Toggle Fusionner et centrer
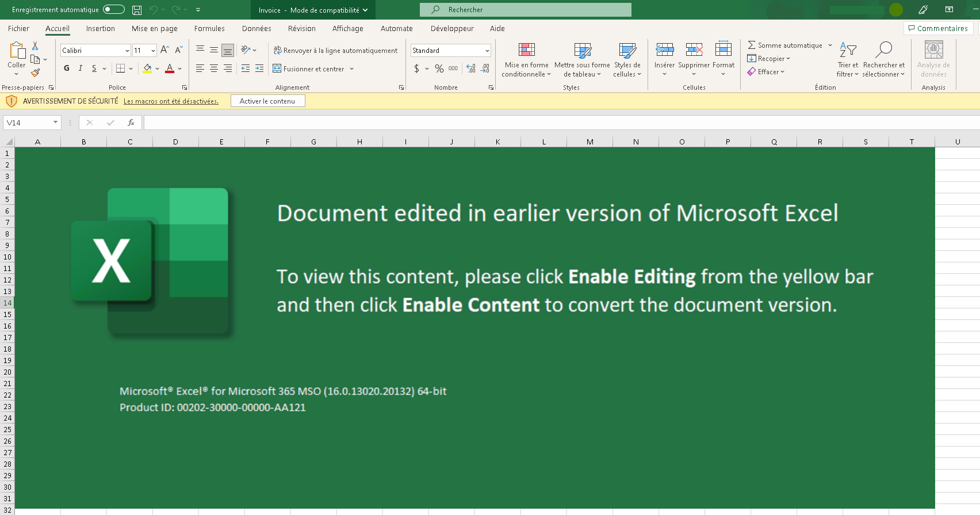 [x=309, y=68]
